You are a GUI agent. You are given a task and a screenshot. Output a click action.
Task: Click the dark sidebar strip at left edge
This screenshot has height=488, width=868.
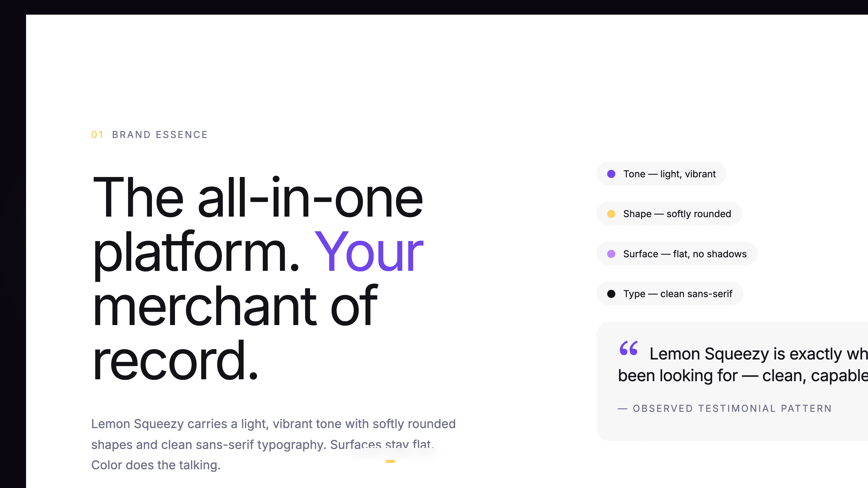(x=13, y=251)
